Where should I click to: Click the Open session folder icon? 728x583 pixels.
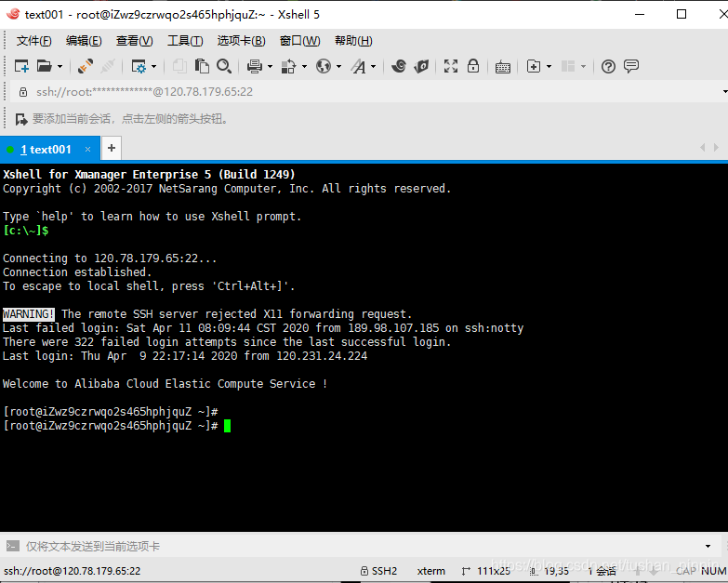tap(44, 66)
